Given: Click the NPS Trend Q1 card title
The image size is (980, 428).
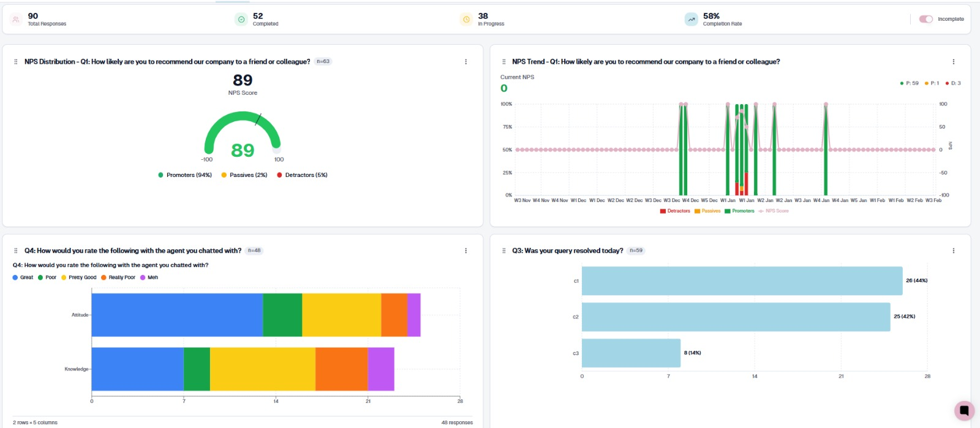Looking at the screenshot, I should (x=646, y=62).
